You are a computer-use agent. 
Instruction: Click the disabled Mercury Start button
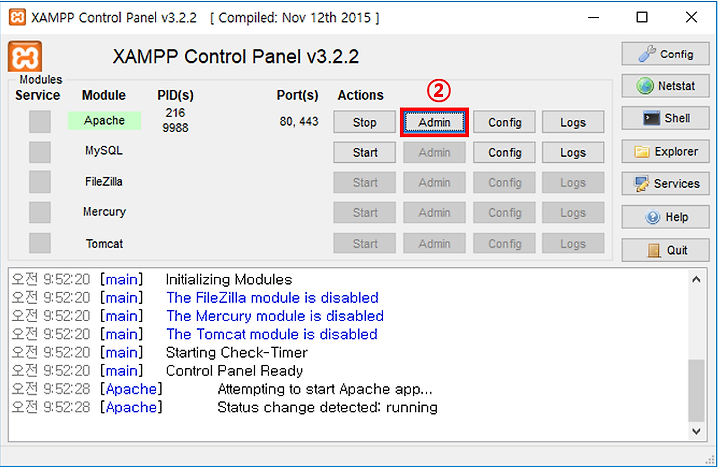(365, 213)
